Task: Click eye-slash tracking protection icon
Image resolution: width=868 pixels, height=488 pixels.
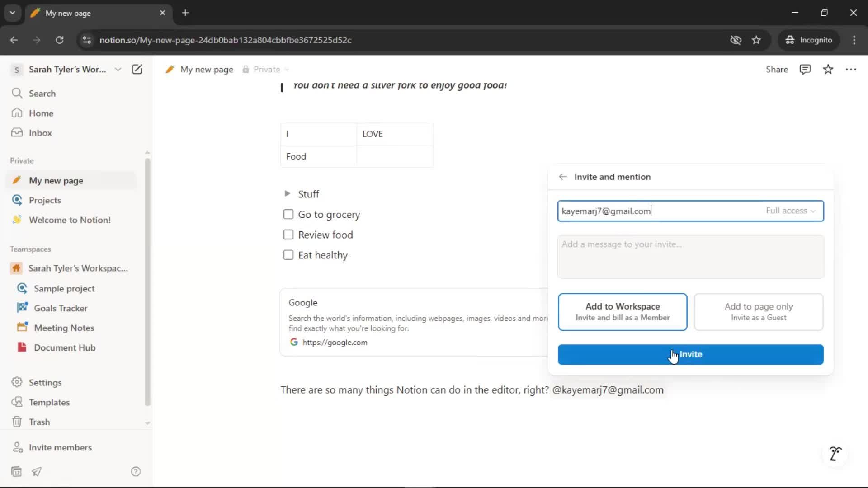Action: tap(736, 40)
